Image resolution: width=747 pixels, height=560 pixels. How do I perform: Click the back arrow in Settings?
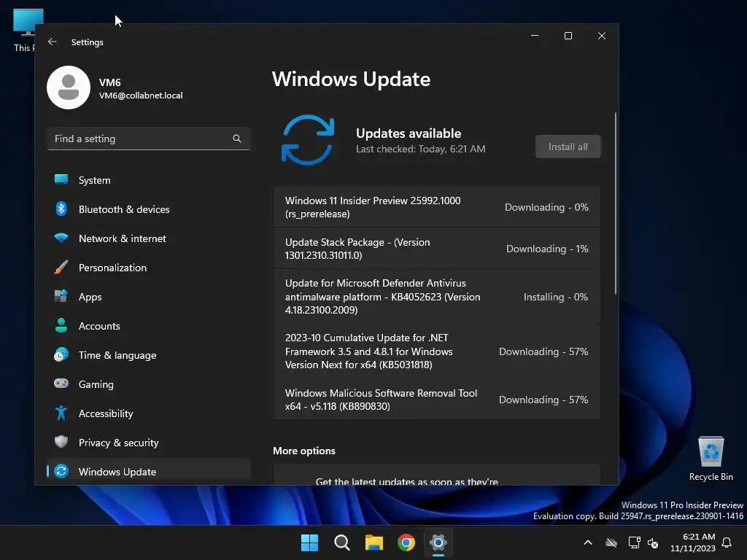pos(53,42)
